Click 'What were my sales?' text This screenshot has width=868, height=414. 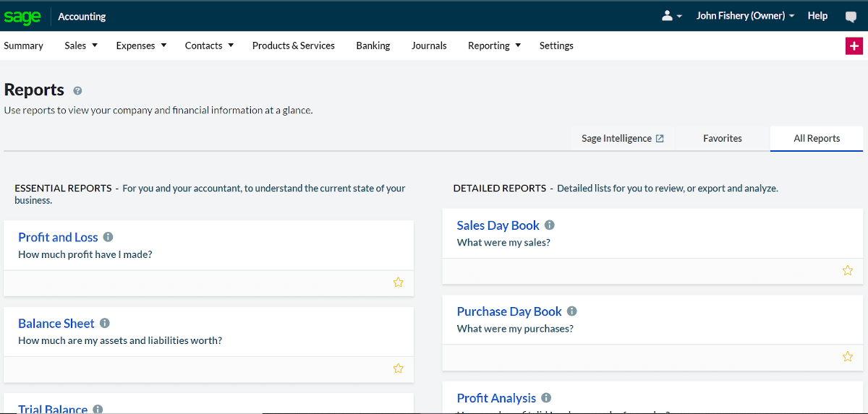coord(503,243)
